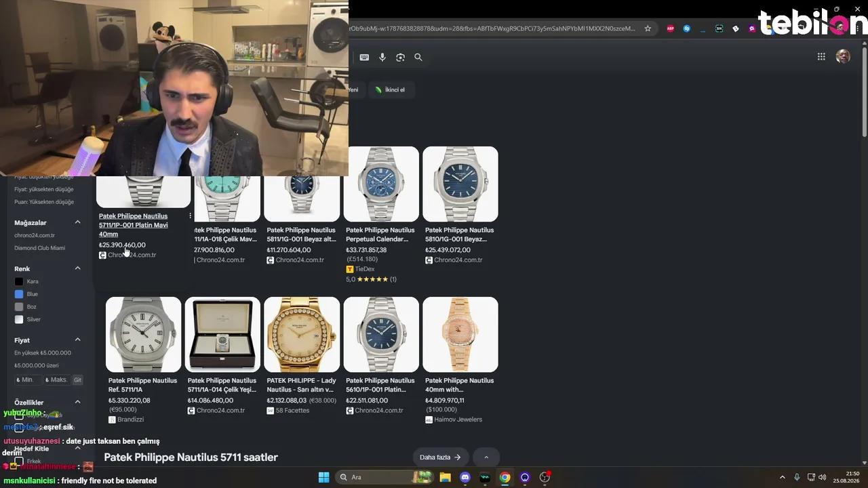Open the Nautilus 5810/1G-001 Beyaz watch thumbnail
The height and width of the screenshot is (488, 868).
click(x=460, y=184)
